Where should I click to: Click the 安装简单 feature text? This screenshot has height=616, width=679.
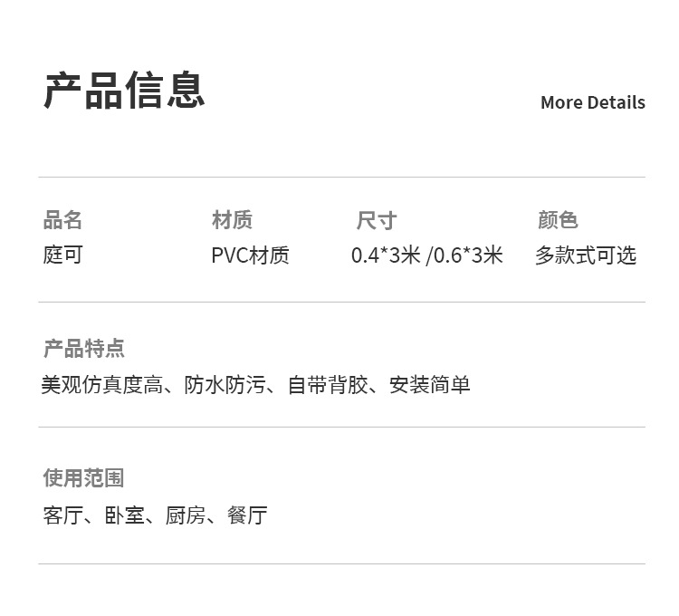click(430, 385)
